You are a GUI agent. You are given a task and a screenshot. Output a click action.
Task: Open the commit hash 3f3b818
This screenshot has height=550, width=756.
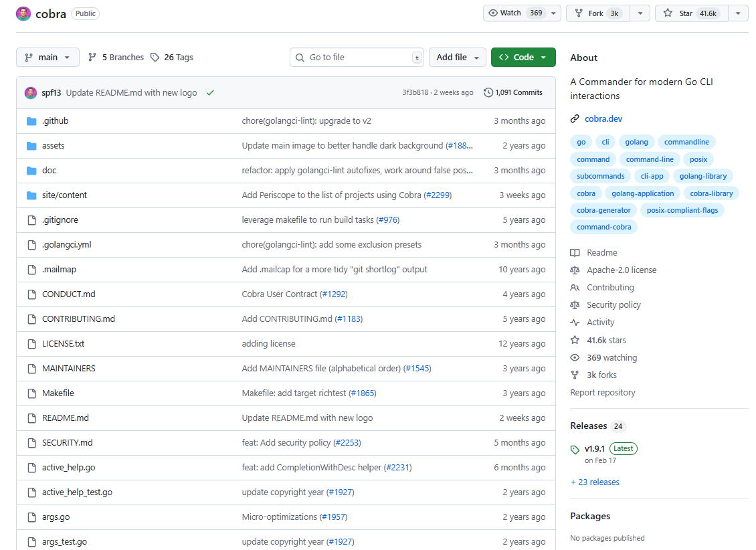tap(415, 92)
